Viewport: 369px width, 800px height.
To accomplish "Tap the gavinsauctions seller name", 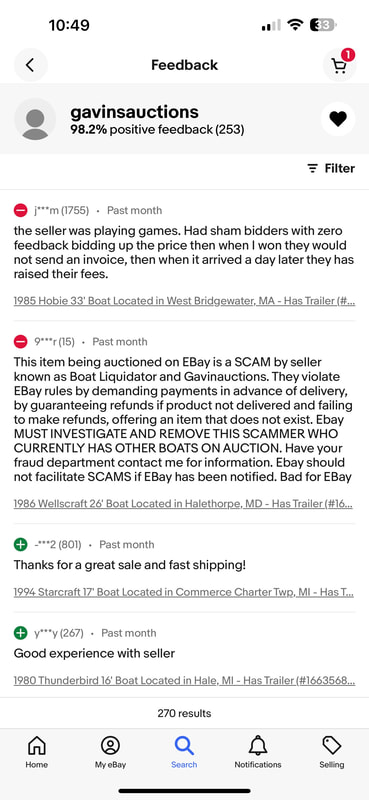I will point(134,112).
